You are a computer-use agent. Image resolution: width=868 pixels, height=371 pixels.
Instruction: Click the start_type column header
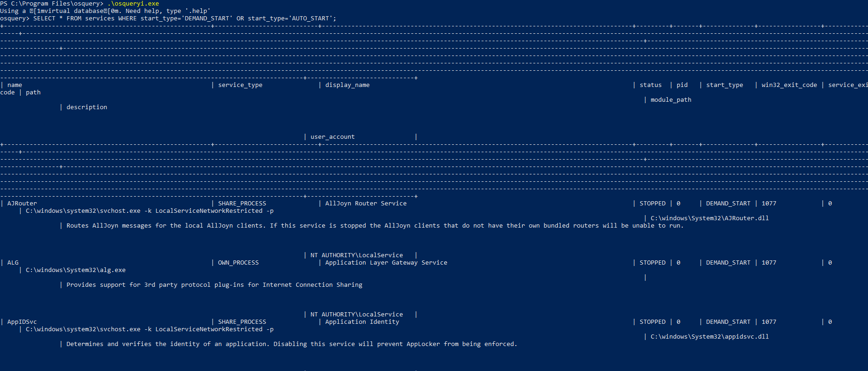tap(724, 85)
